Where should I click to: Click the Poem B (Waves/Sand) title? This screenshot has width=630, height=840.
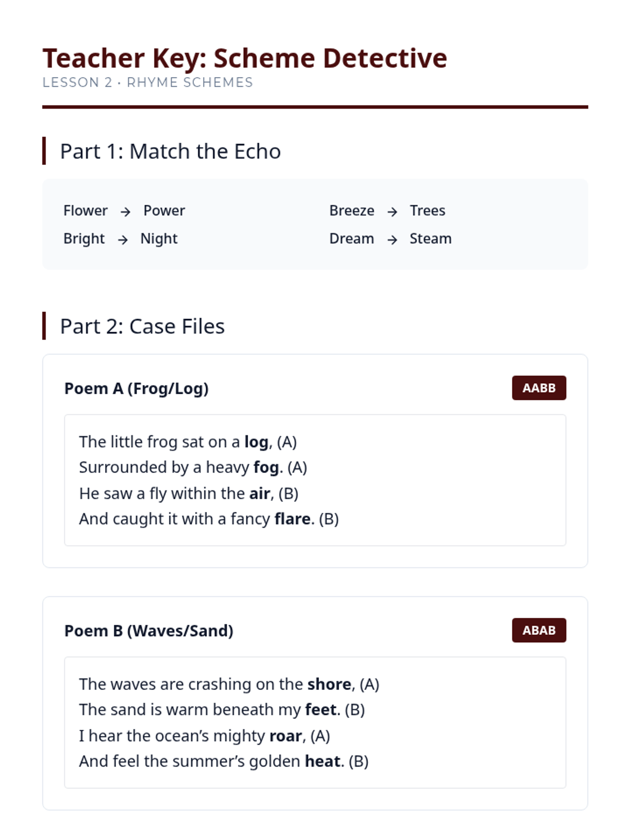coord(149,631)
